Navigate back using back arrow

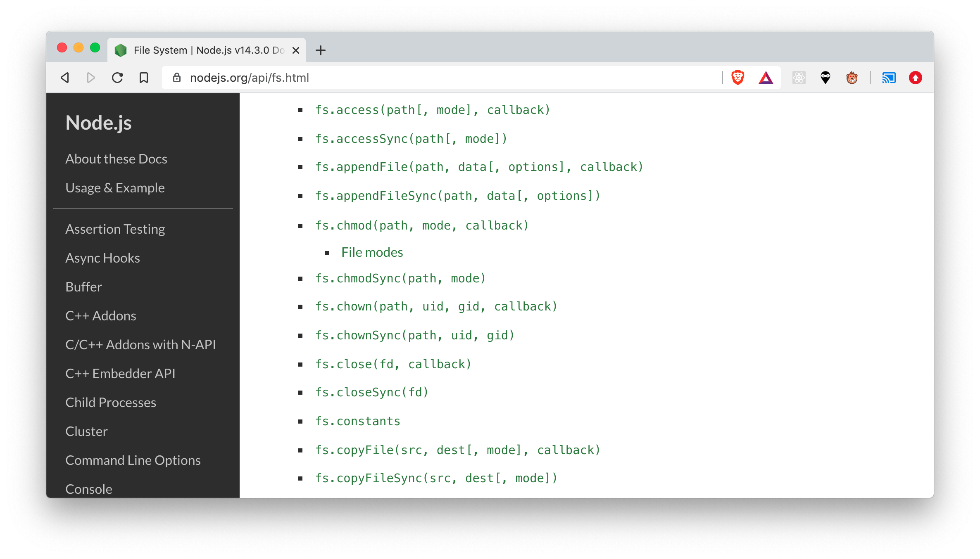coord(65,77)
